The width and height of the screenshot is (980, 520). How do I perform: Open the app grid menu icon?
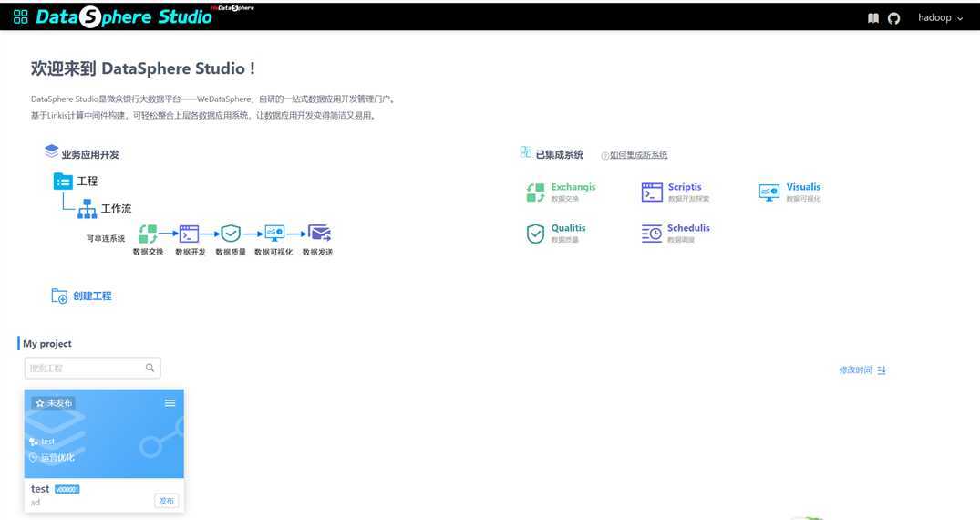(x=21, y=17)
